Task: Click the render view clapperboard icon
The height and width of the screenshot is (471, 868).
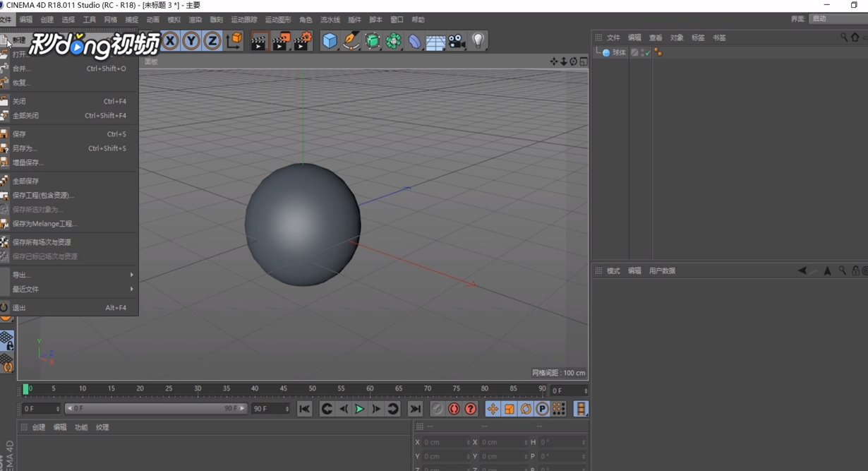Action: coord(259,41)
